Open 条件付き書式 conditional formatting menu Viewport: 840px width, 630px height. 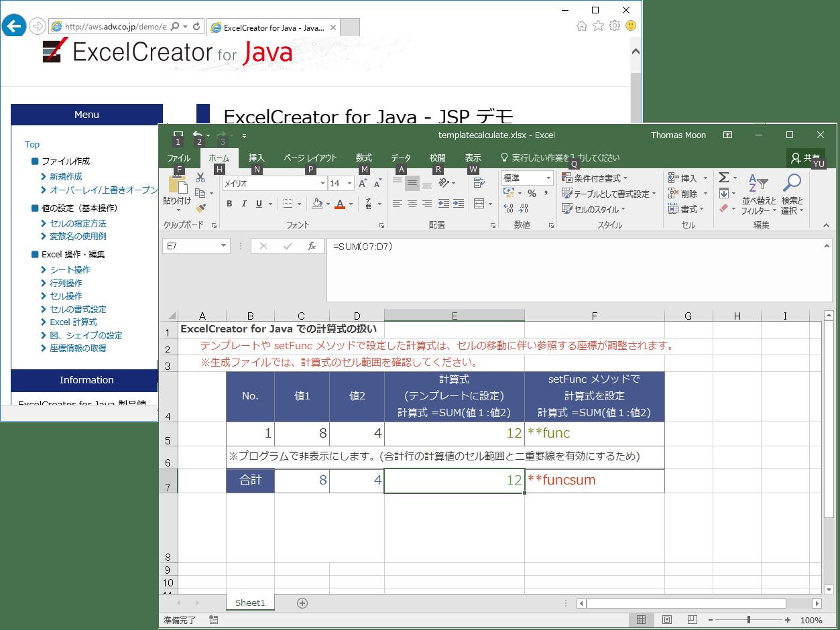pyautogui.click(x=595, y=178)
